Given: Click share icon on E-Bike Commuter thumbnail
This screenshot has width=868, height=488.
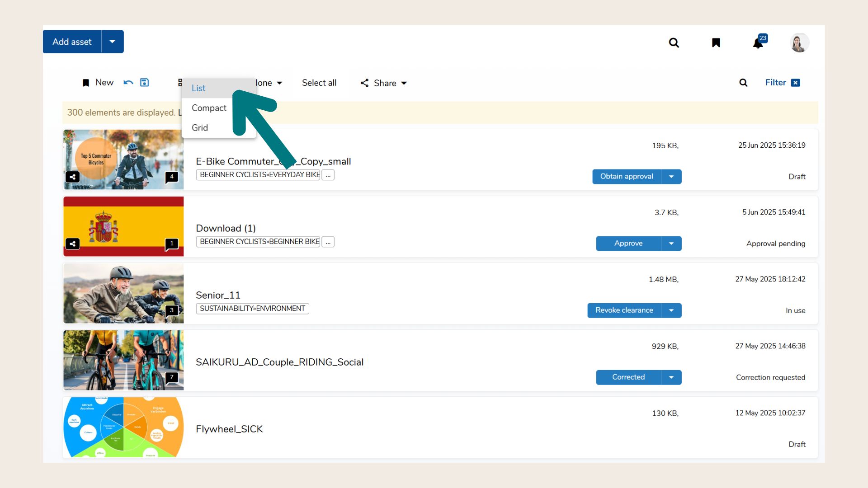Looking at the screenshot, I should click(x=72, y=177).
